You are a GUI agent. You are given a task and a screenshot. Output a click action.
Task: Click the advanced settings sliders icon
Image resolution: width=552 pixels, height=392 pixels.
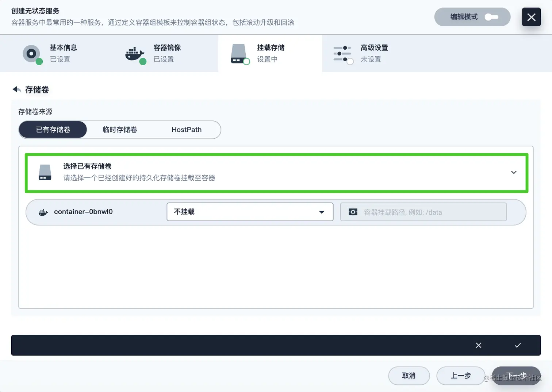pyautogui.click(x=342, y=54)
